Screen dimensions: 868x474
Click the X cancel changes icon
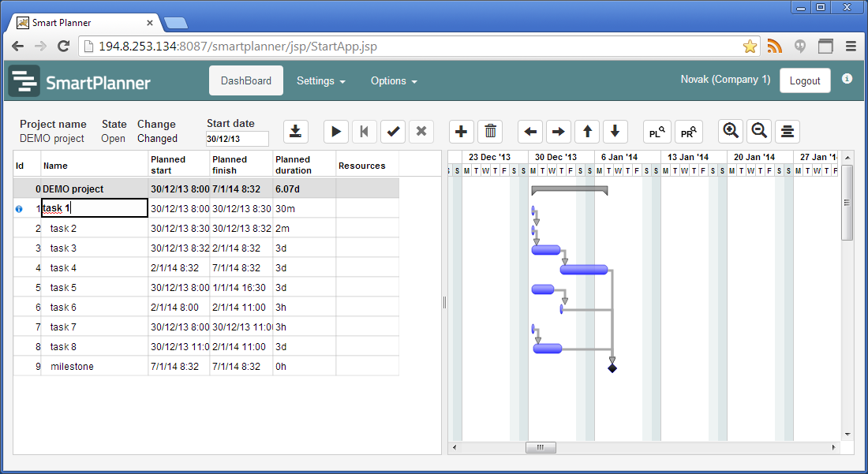(x=421, y=132)
